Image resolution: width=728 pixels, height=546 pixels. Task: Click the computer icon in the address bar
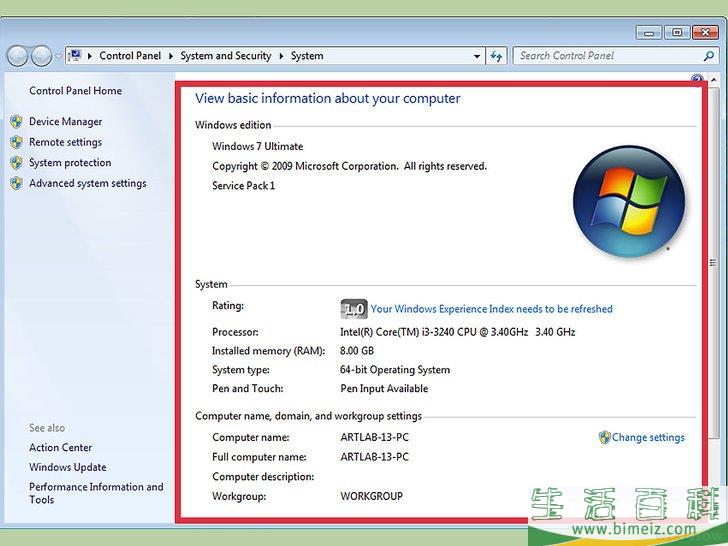click(x=74, y=56)
